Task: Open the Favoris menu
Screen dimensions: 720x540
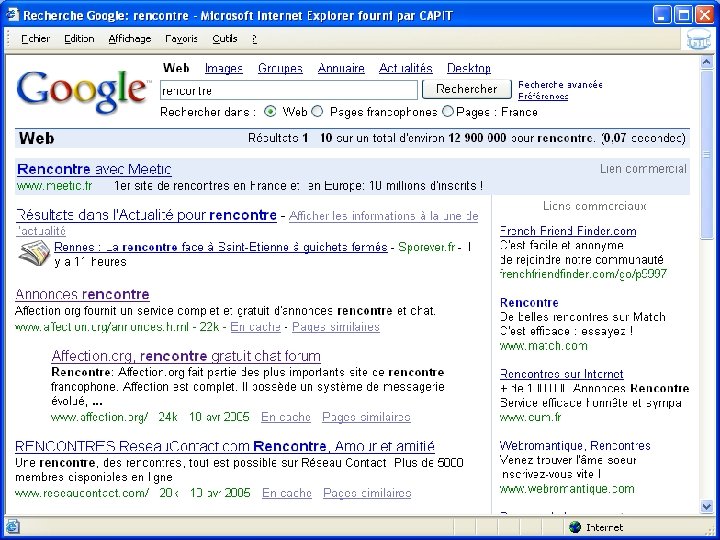Action: tap(181, 39)
